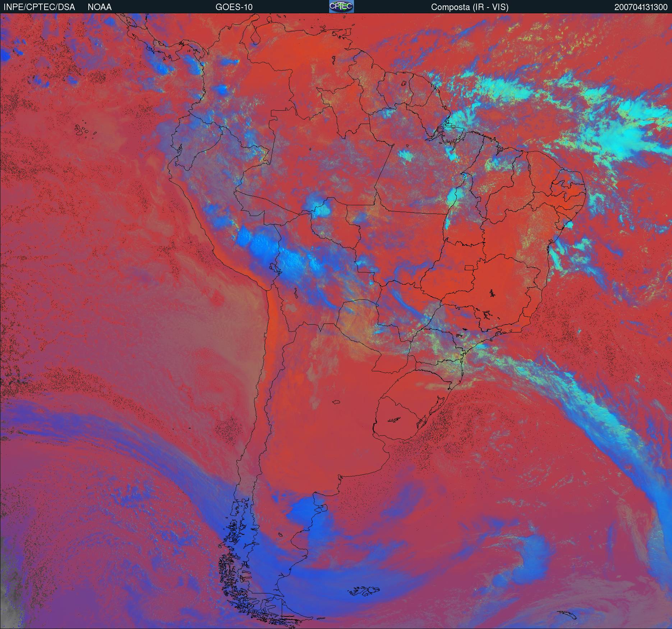The height and width of the screenshot is (629, 672).
Task: Click the Composta (IR - VIS) title
Action: (470, 7)
